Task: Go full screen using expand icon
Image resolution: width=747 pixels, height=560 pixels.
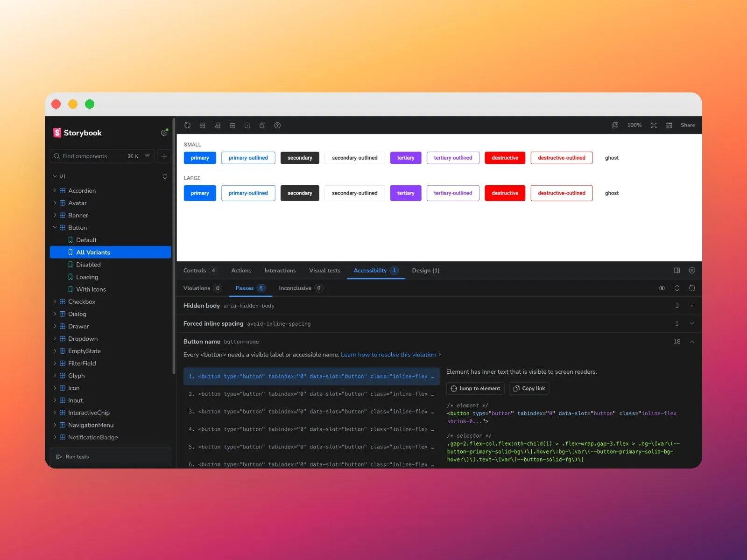Action: [x=654, y=125]
